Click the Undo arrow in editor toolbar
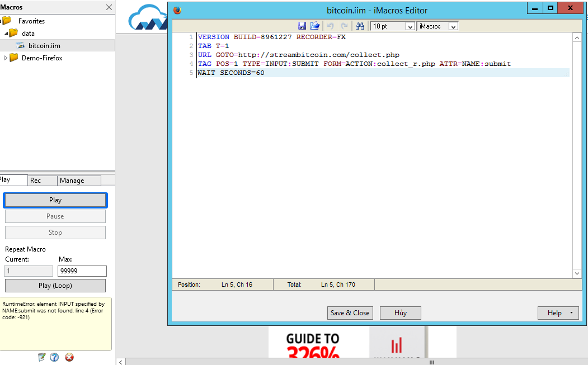The image size is (588, 365). coord(331,26)
